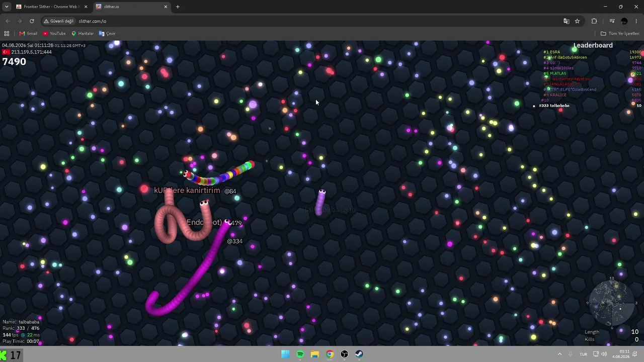The width and height of the screenshot is (644, 362).
Task: Click the 'Rank: 333 / 476' stat line
Action: point(21,328)
